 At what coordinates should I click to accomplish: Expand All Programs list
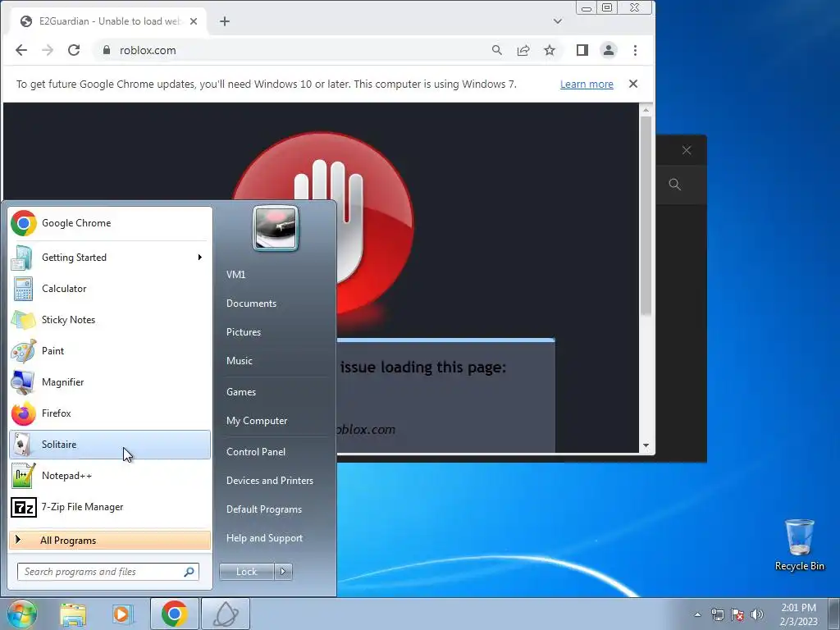(110, 540)
